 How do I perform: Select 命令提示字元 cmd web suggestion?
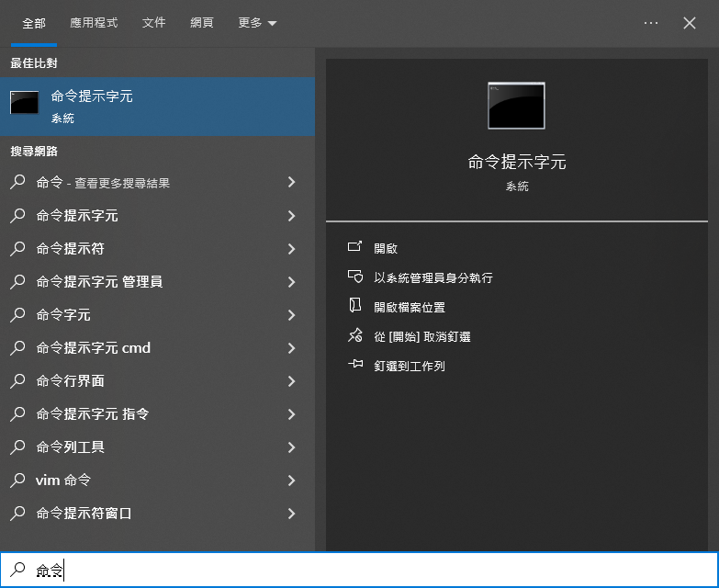pos(93,348)
